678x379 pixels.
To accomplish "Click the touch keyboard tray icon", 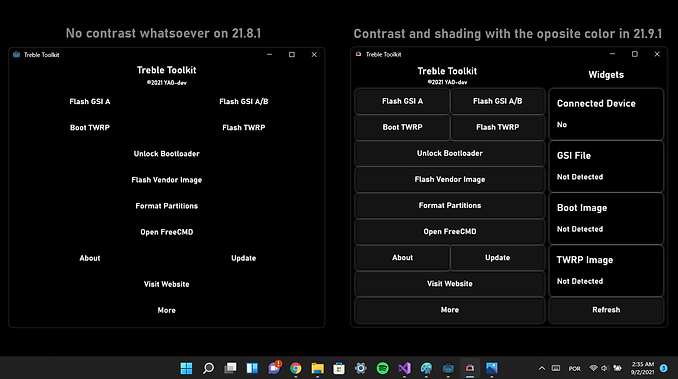I will coord(556,368).
